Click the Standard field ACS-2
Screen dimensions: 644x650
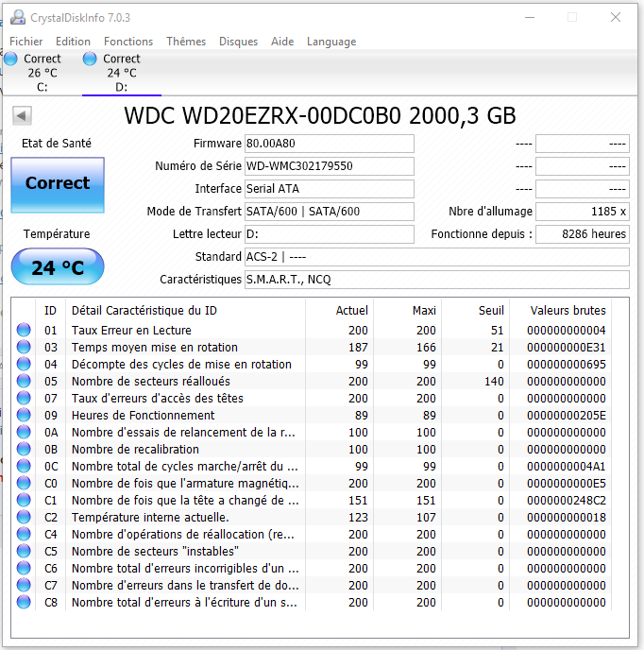[x=437, y=257]
